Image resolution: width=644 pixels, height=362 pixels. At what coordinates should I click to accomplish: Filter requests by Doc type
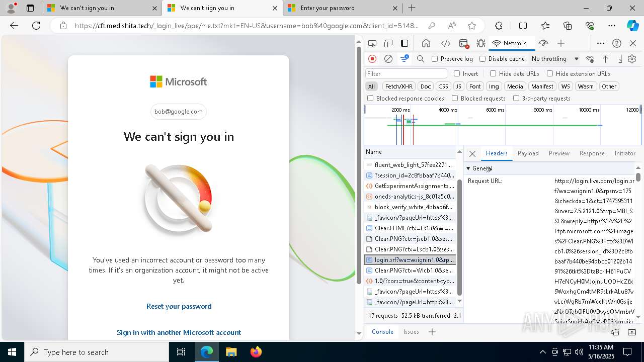(x=426, y=86)
